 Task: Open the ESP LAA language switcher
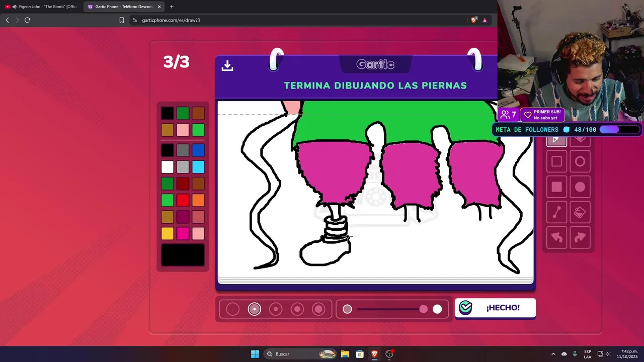[x=588, y=354]
